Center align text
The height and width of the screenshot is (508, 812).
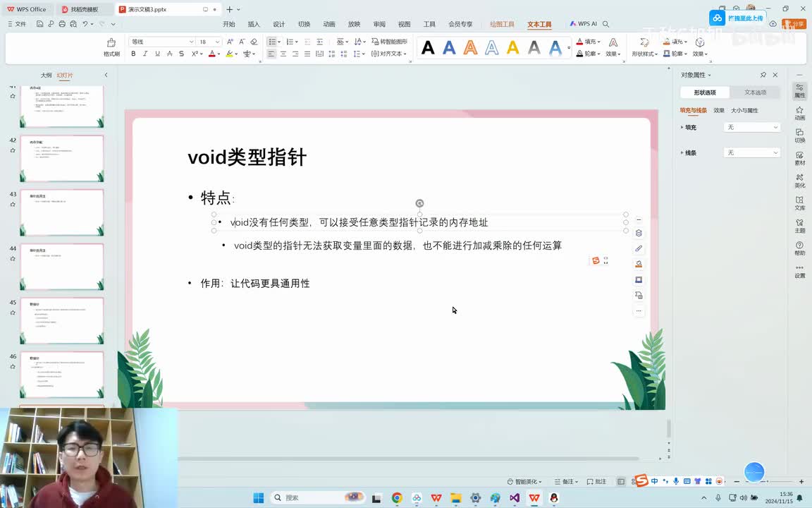tap(283, 54)
